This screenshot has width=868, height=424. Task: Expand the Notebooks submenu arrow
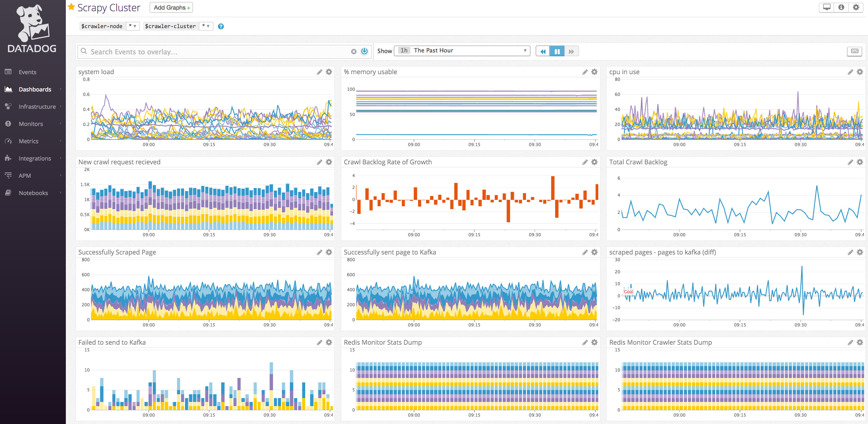click(61, 192)
